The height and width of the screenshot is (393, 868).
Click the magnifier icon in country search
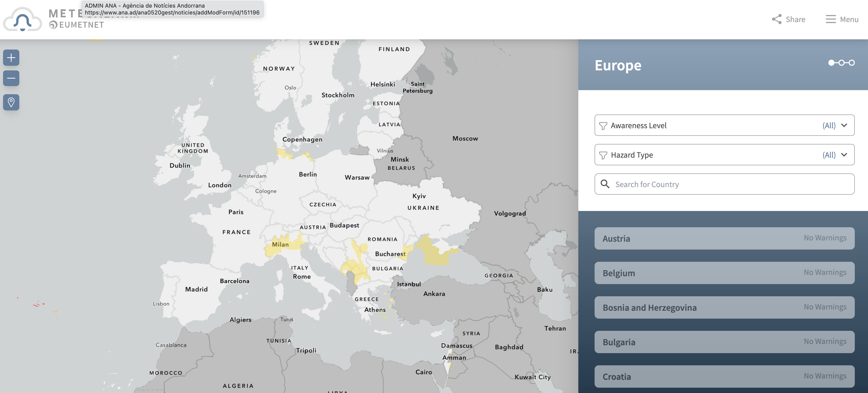coord(605,184)
